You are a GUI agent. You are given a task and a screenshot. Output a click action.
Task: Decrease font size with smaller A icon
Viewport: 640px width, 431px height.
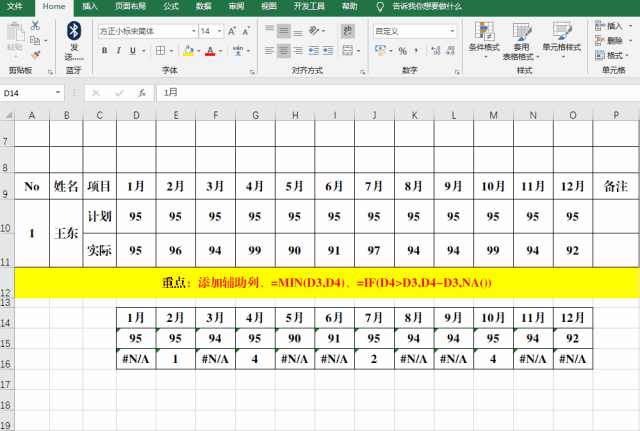click(x=246, y=31)
